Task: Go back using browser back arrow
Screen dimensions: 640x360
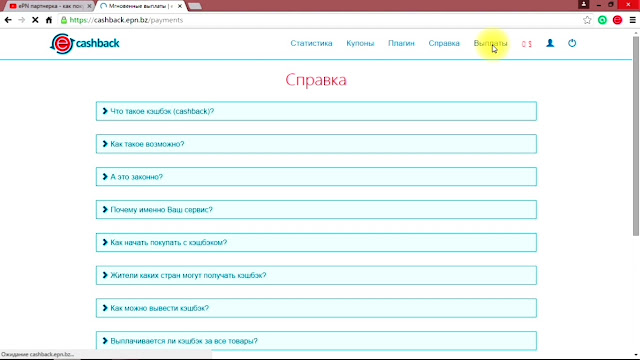Action: [8, 20]
